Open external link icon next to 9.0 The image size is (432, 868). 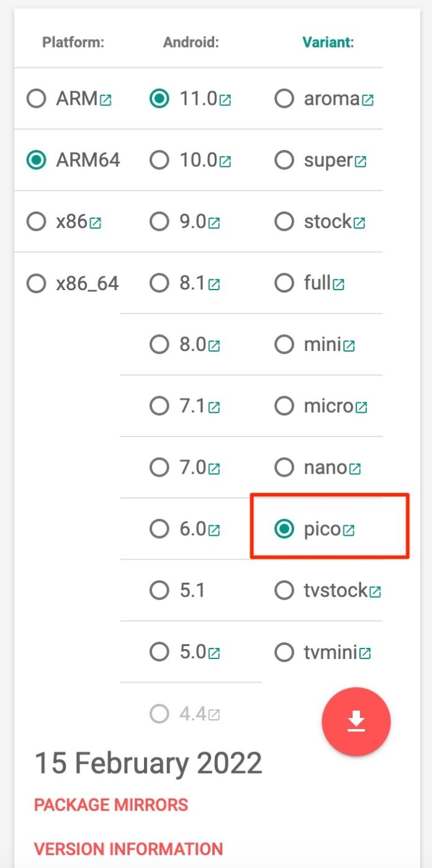[x=214, y=223]
